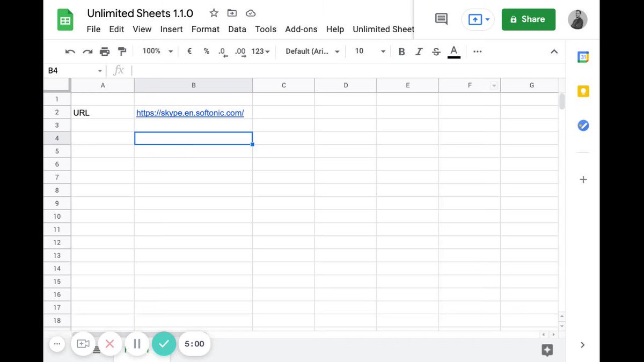
Task: Redo the last action
Action: tap(87, 51)
